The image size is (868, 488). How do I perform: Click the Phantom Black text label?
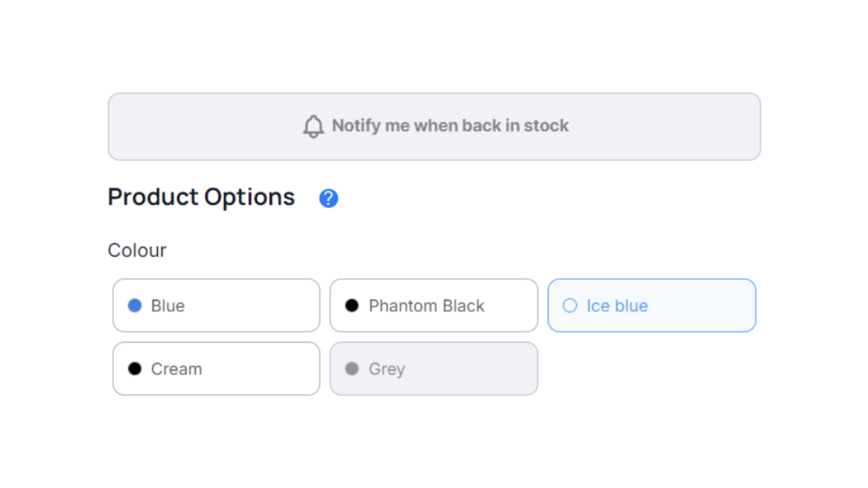(x=426, y=306)
